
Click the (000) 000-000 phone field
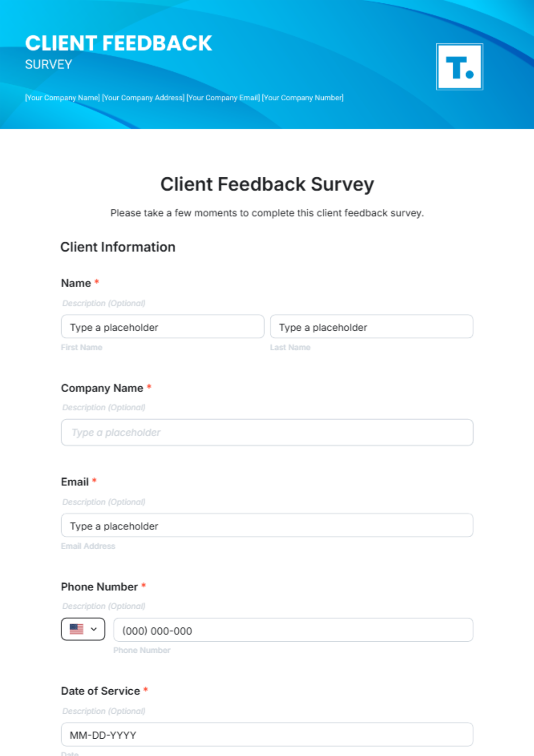(x=294, y=630)
